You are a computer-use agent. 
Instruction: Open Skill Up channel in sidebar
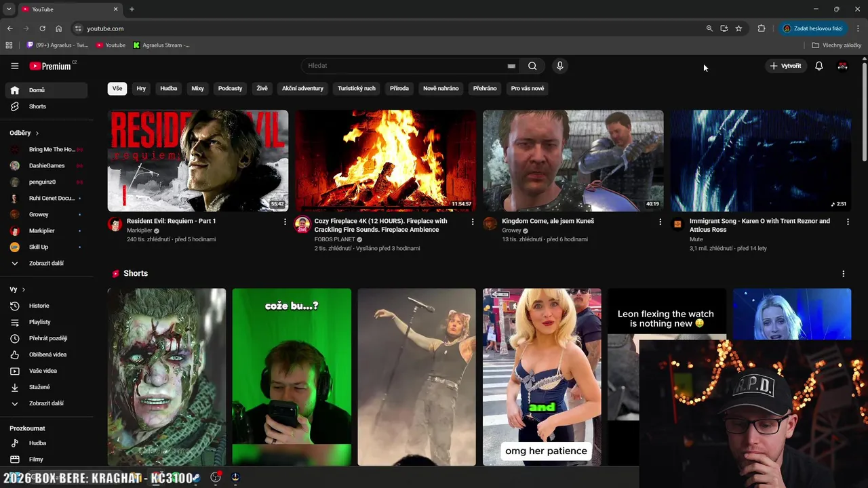(47, 247)
